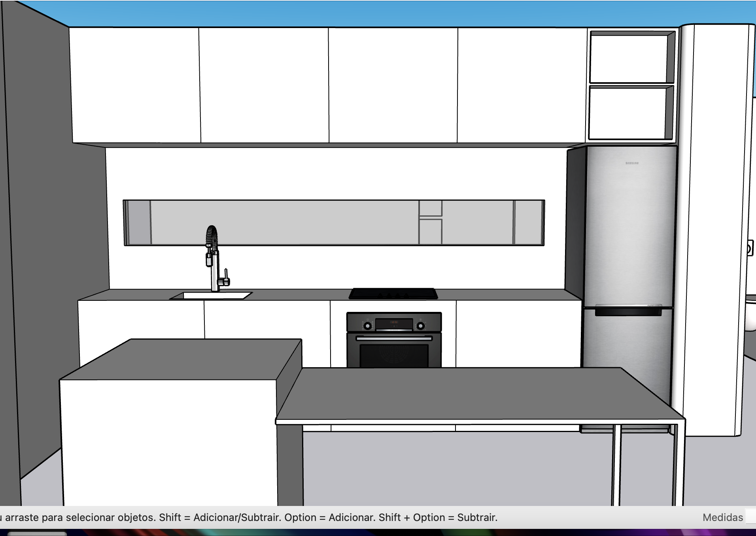Click the oven's left control knob
The height and width of the screenshot is (536, 756).
tap(368, 326)
